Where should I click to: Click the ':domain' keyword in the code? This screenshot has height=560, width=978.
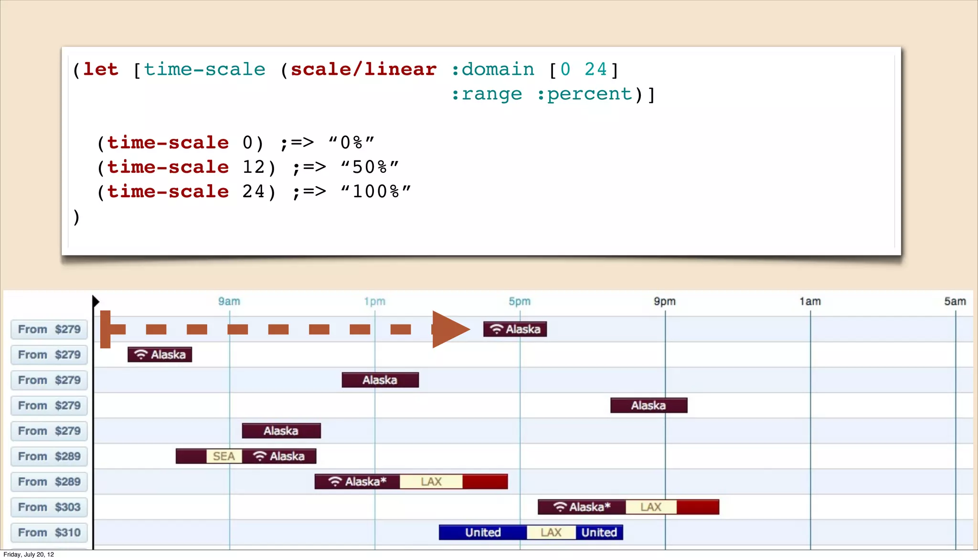493,70
